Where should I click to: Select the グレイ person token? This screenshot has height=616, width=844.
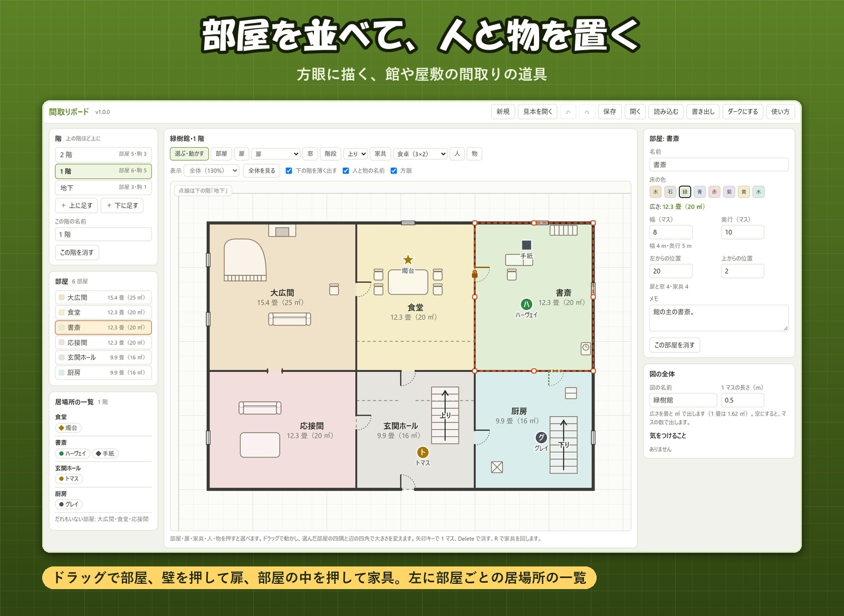coord(541,437)
